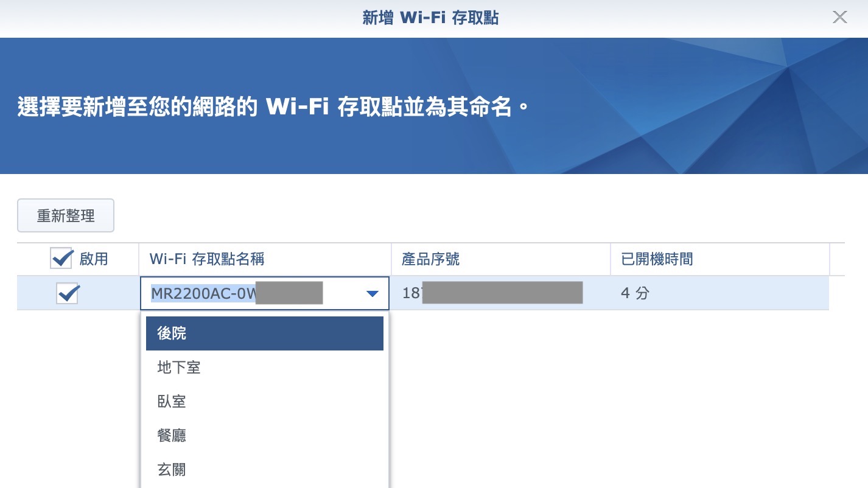The image size is (868, 488).
Task: Click the empty rightmost column header
Action: 837,259
